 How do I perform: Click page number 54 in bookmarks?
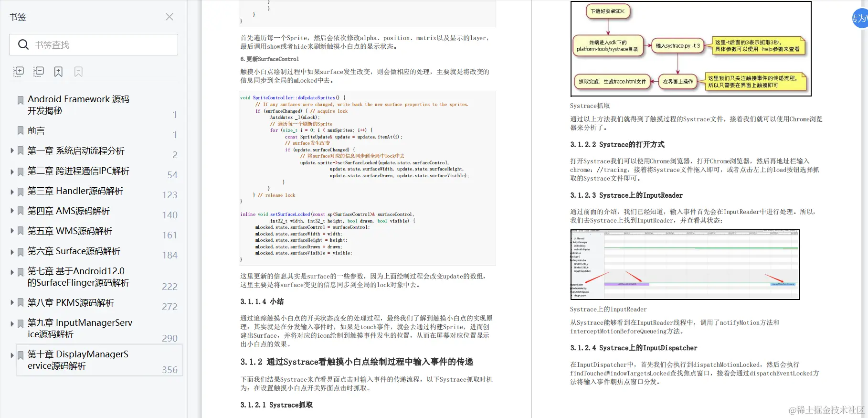[x=172, y=175]
